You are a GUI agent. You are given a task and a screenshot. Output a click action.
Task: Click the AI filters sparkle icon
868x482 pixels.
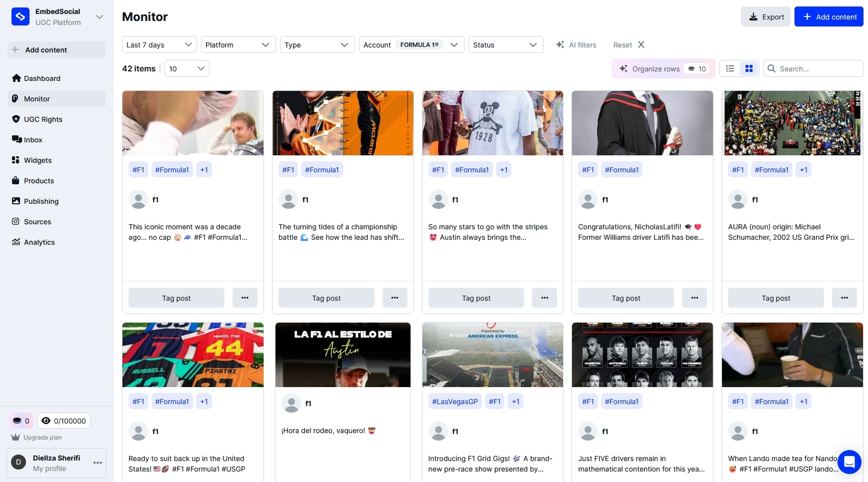point(560,44)
